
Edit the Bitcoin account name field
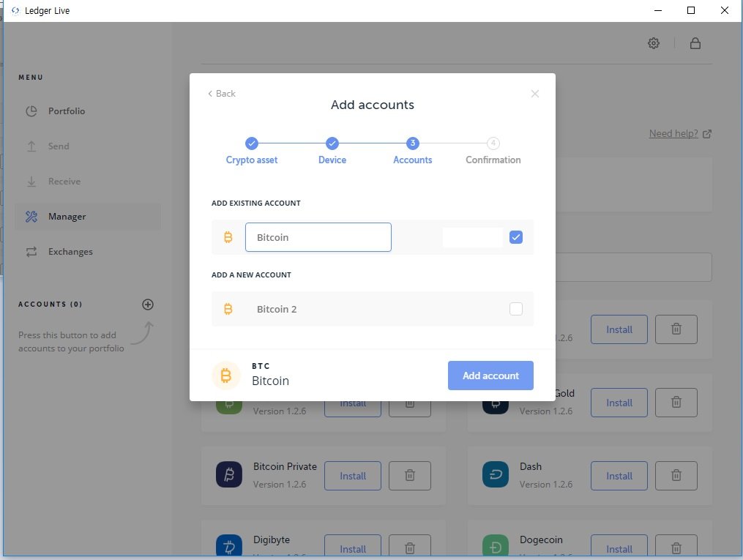point(318,237)
